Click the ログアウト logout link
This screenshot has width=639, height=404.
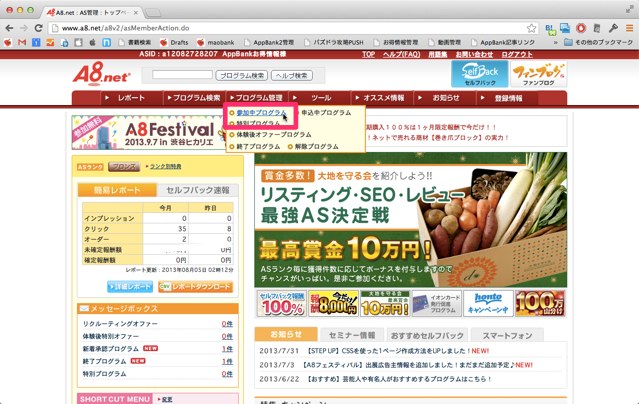(x=517, y=54)
